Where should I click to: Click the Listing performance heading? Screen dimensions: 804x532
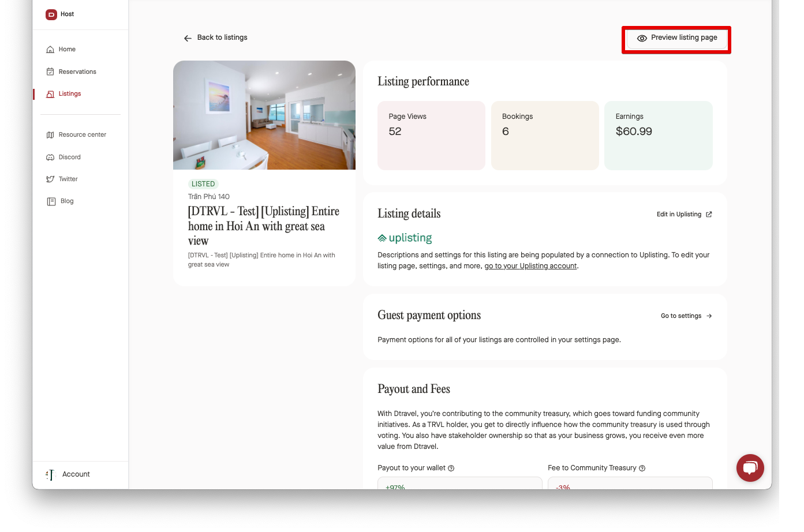coord(423,81)
